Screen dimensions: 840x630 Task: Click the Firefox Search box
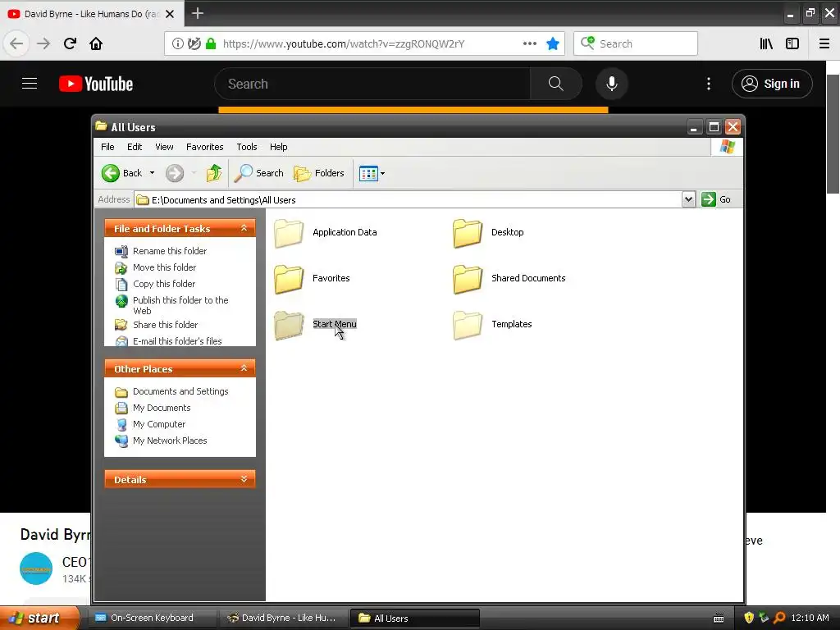coord(636,43)
